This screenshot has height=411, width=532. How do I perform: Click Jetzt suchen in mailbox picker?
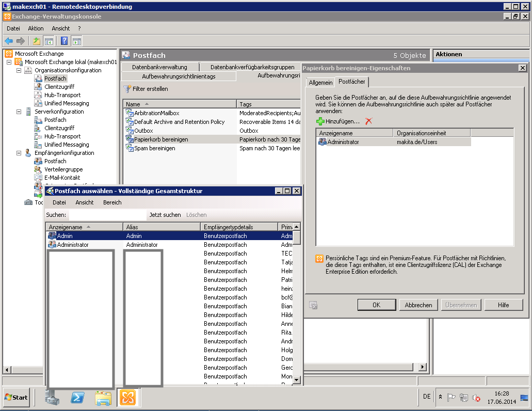[x=165, y=215]
